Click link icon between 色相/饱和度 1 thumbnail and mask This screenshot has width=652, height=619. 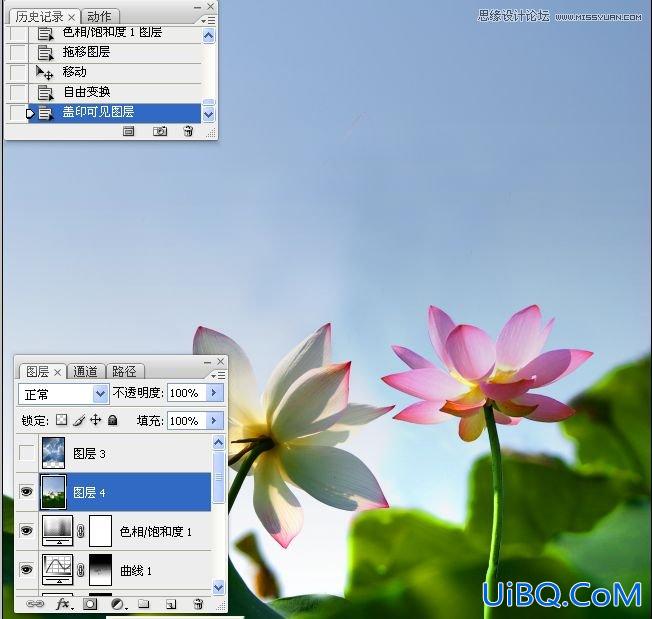click(81, 531)
